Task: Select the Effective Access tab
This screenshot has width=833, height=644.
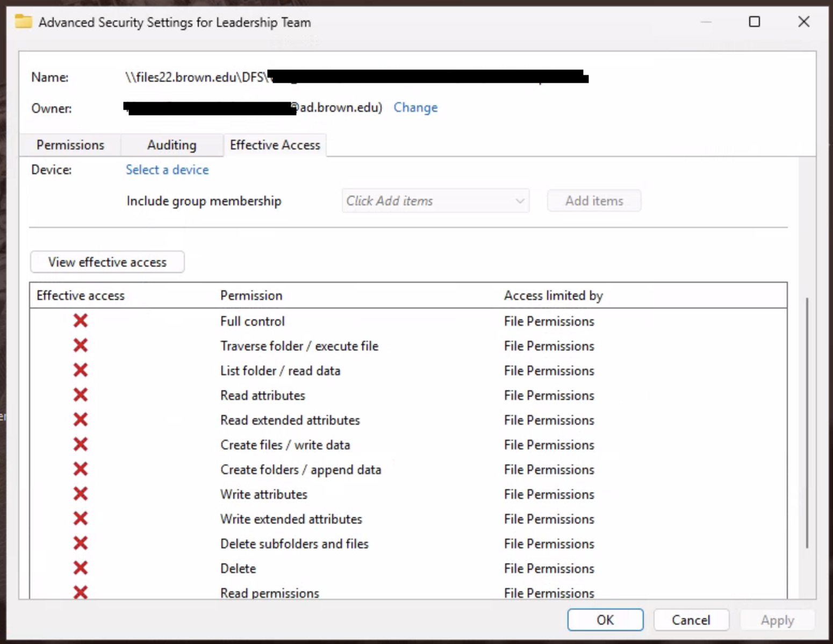Action: coord(275,145)
